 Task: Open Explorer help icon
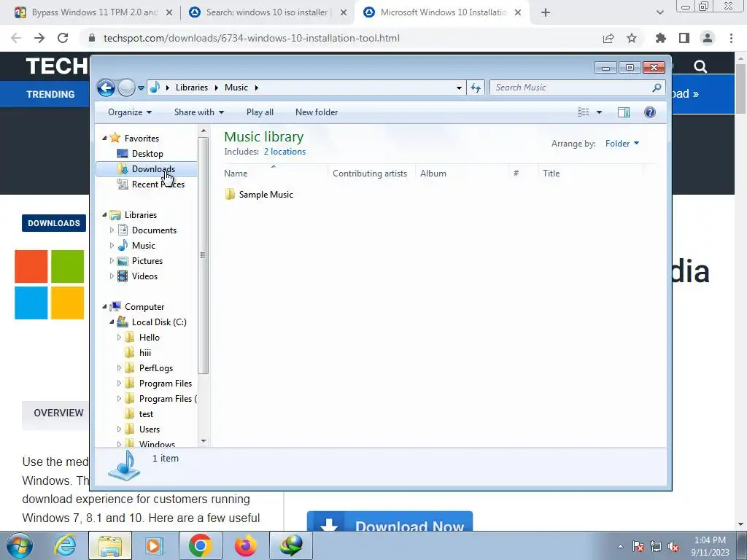pos(649,112)
